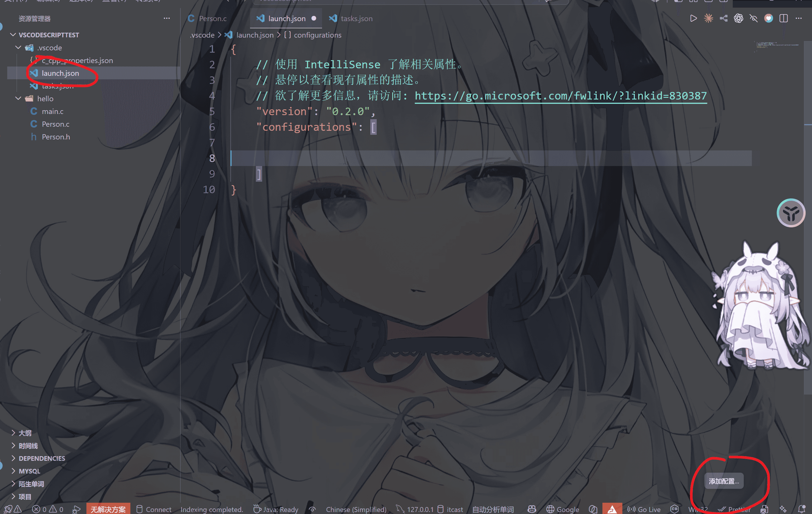Place cursor on editor line 8
This screenshot has height=514, width=812.
point(491,158)
